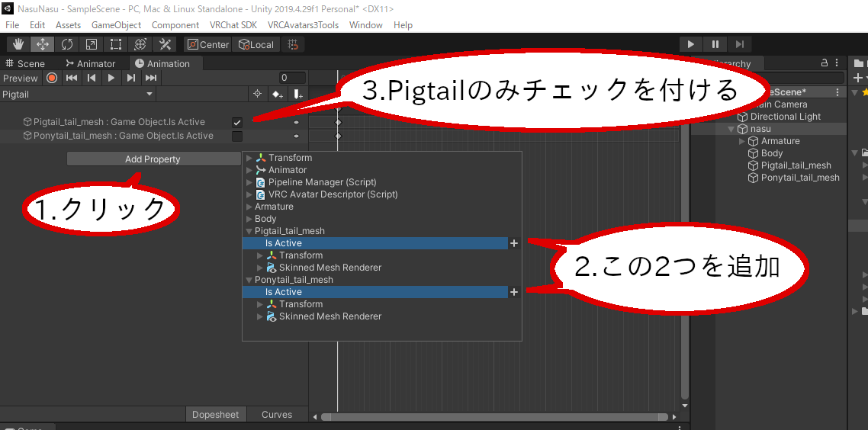The width and height of the screenshot is (868, 430).
Task: Go to next keyframe
Action: (130, 78)
